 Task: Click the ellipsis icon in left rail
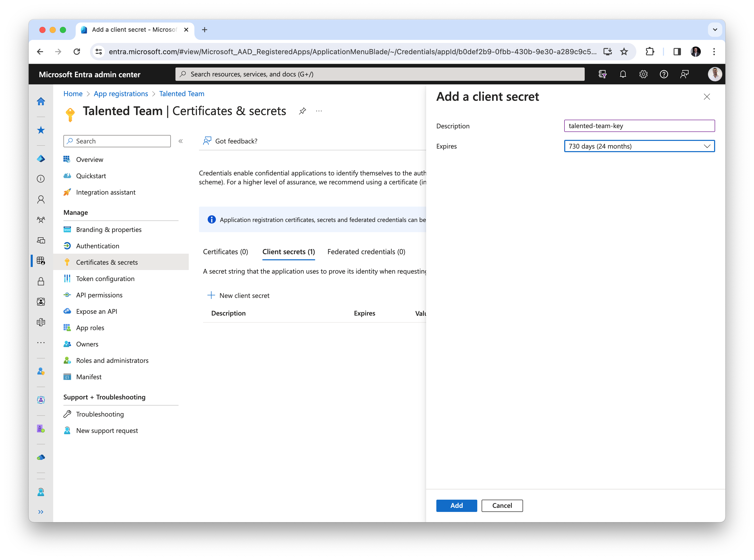click(41, 343)
